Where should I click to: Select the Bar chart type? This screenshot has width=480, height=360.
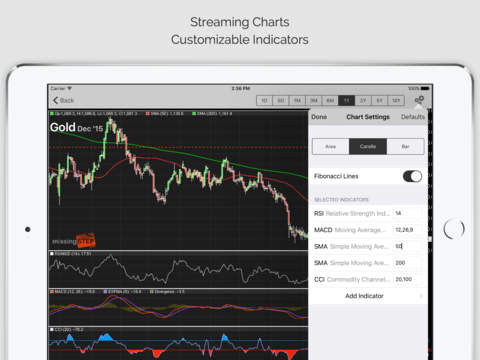(405, 146)
